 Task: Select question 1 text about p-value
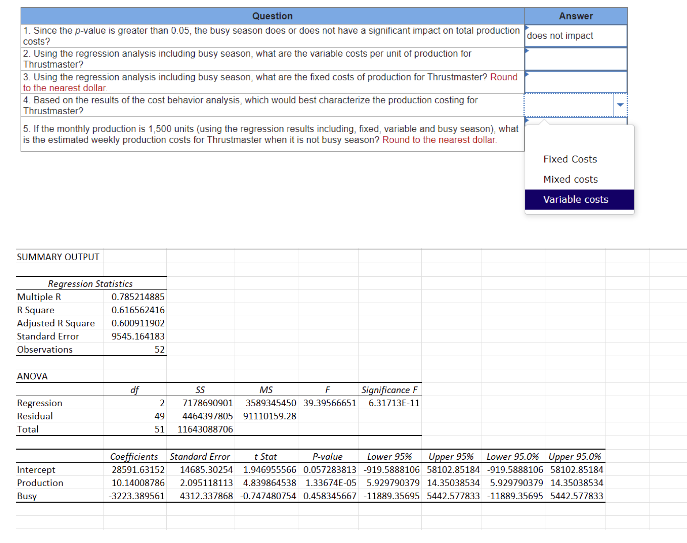coord(271,36)
